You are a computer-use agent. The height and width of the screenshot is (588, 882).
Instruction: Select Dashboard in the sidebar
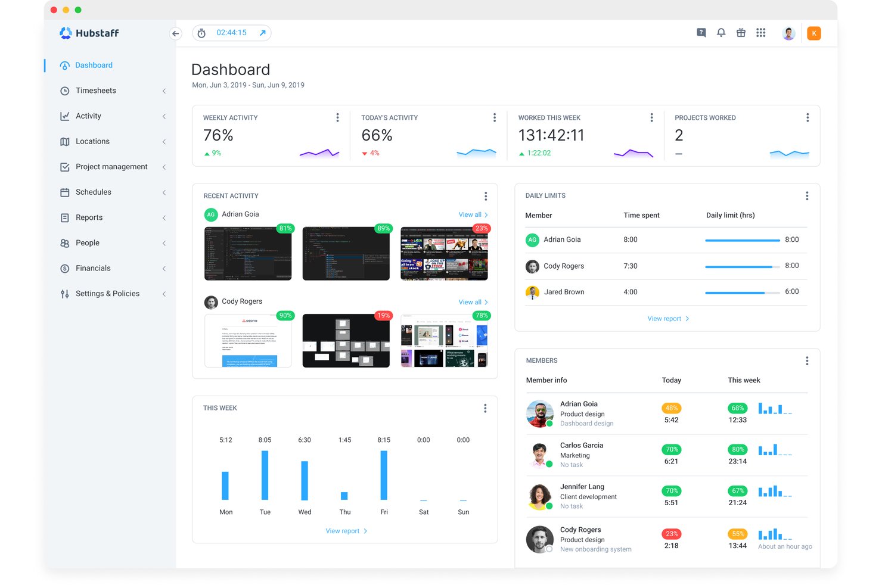[x=94, y=66]
